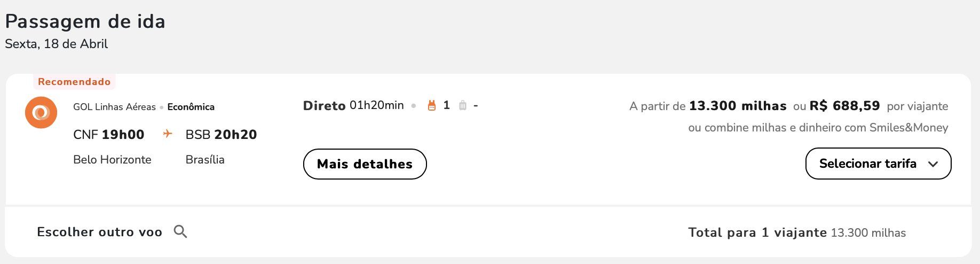This screenshot has width=980, height=264.
Task: Click the CNF 19h00 departure time
Action: (x=109, y=135)
